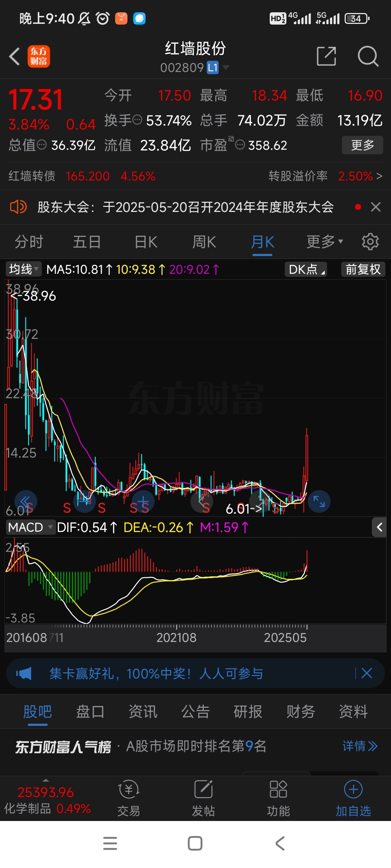
Task: Open the 功能 functions icon
Action: point(278,799)
